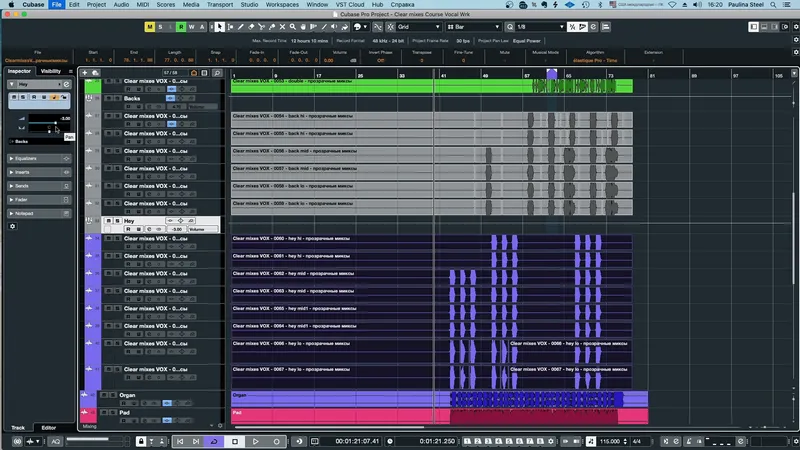The height and width of the screenshot is (450, 800).
Task: Click the Add Track plus icon
Action: (x=85, y=73)
